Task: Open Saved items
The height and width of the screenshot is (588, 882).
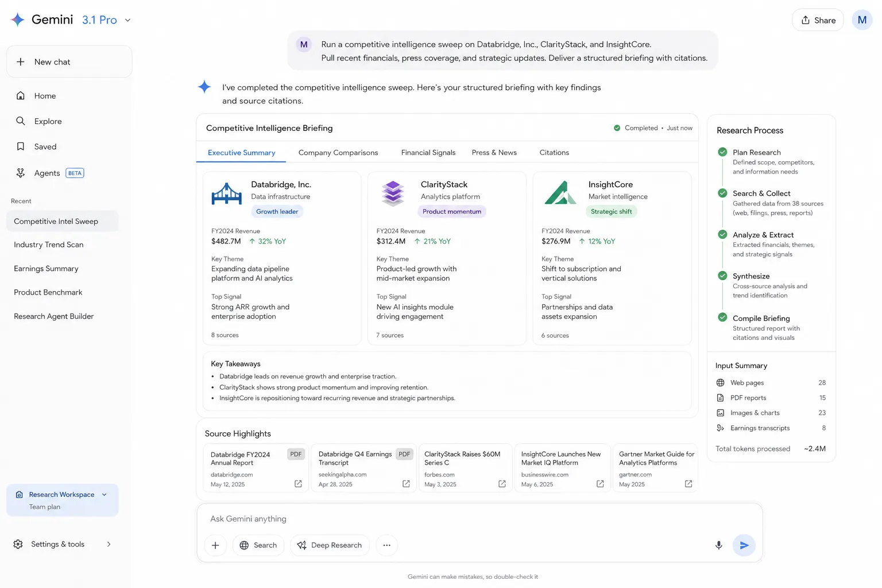Action: [x=37, y=146]
